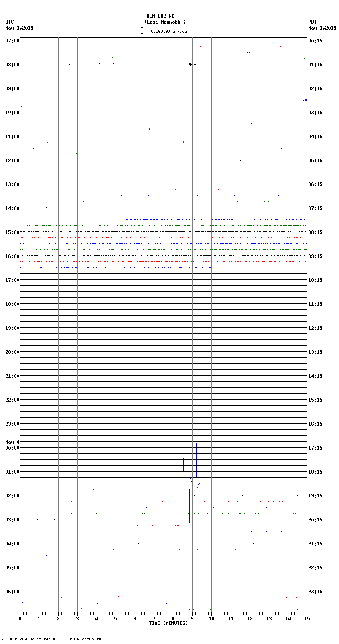Screen dimensions: 339x644
Task: Click the blue flat segment on the last trace
Action: pos(259,603)
